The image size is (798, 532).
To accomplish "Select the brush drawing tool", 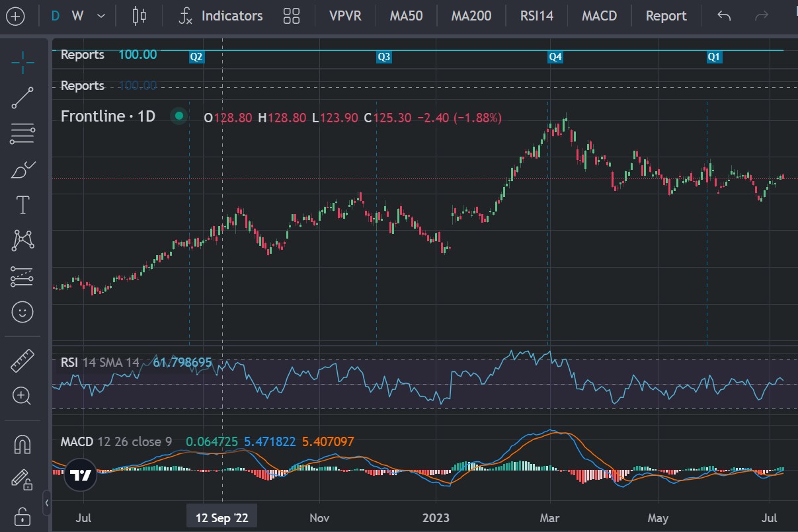I will click(x=23, y=171).
